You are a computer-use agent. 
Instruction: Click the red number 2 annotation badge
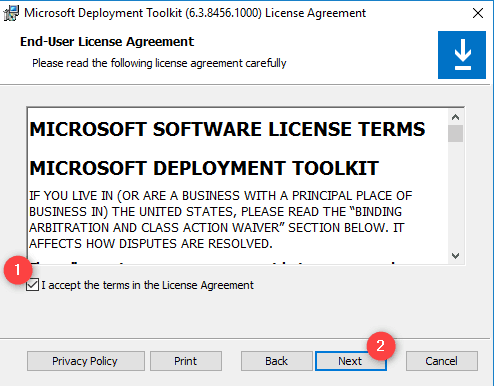(x=381, y=346)
